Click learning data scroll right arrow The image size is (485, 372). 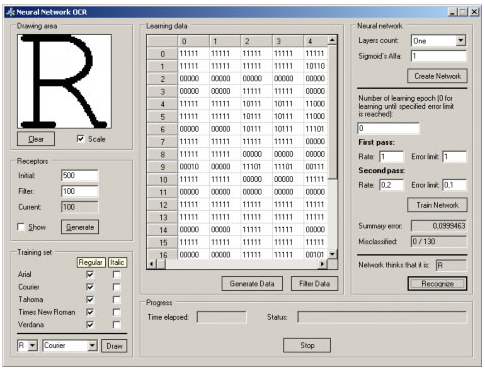click(322, 264)
